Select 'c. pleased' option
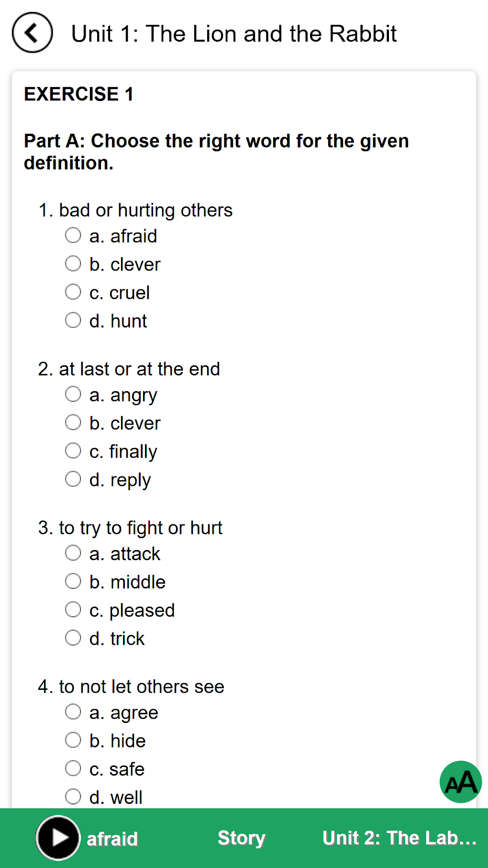Image resolution: width=488 pixels, height=868 pixels. click(73, 610)
